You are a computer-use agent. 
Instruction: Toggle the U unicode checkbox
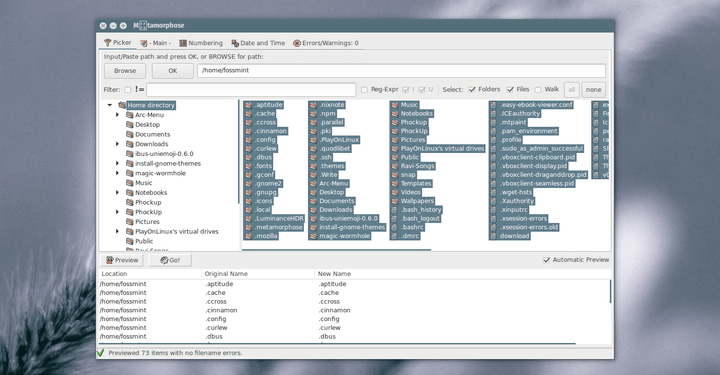(x=422, y=90)
